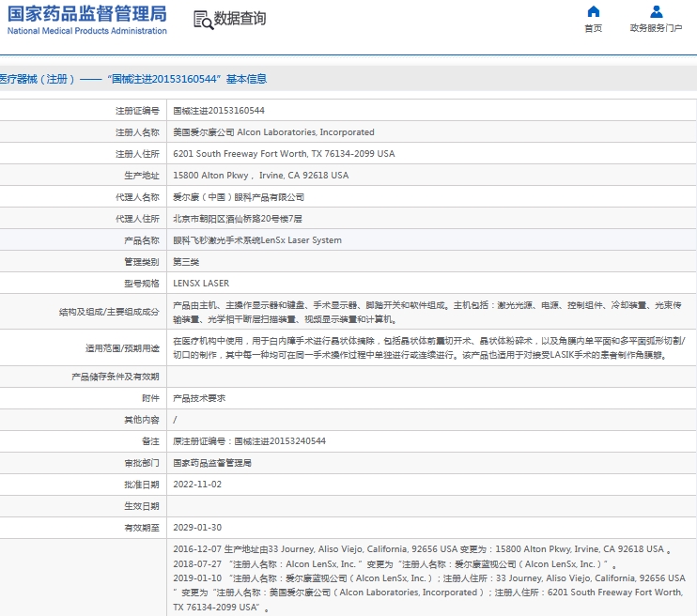Click the 附件 label

click(x=150, y=398)
